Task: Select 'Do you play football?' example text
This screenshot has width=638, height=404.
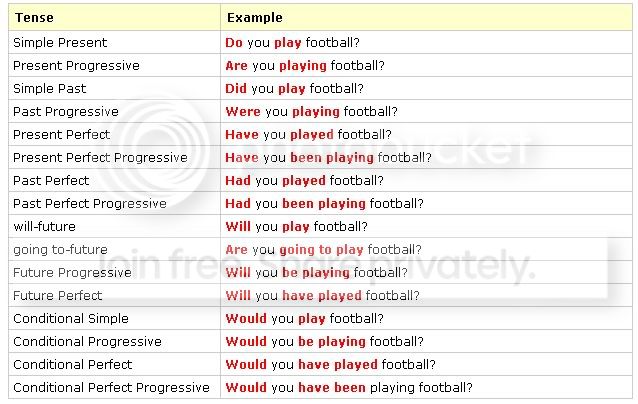Action: (x=293, y=43)
